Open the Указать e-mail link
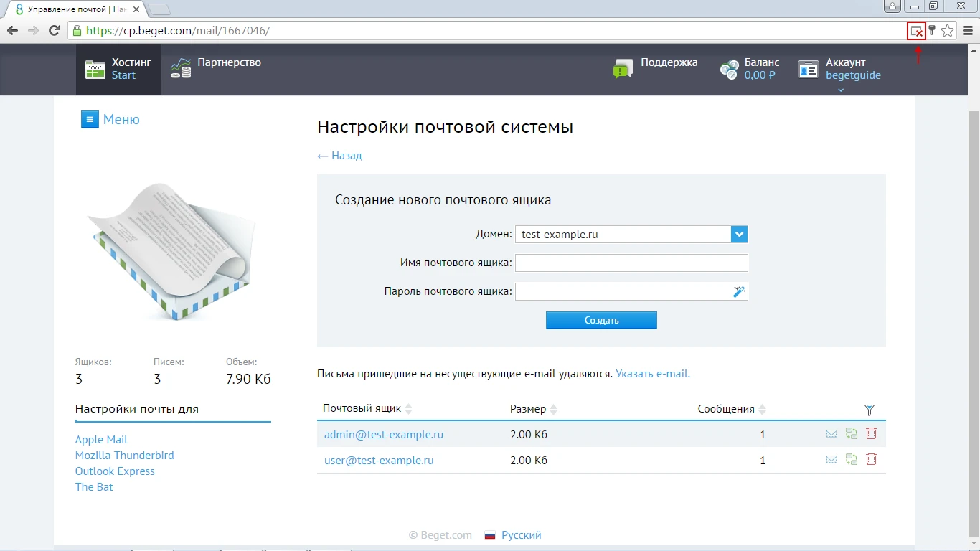The image size is (980, 551). coord(651,373)
